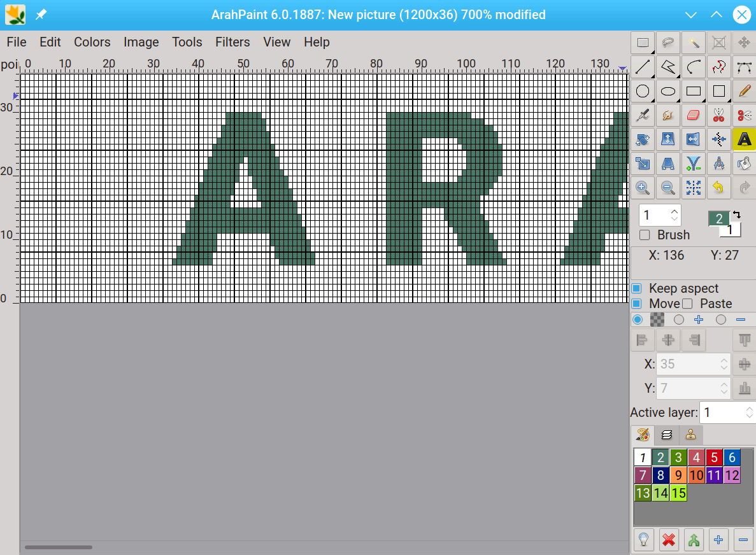Select the wide rectangle drawing tool
This screenshot has width=756, height=555.
pyautogui.click(x=694, y=91)
